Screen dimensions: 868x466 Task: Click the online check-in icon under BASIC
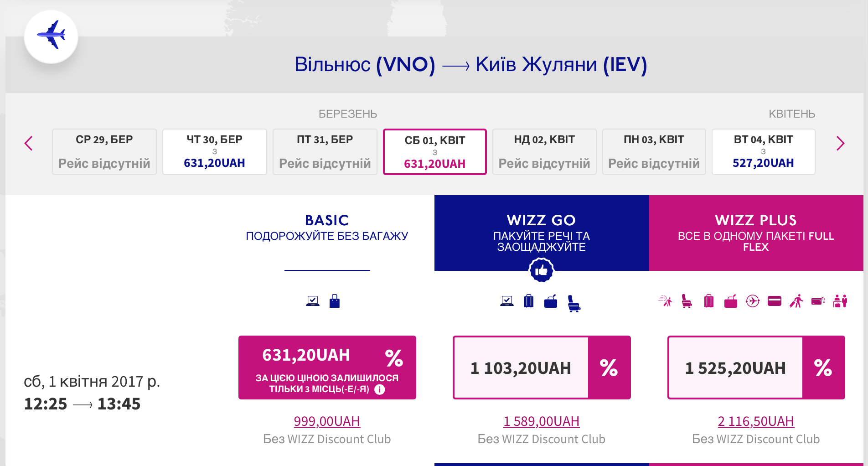[313, 301]
